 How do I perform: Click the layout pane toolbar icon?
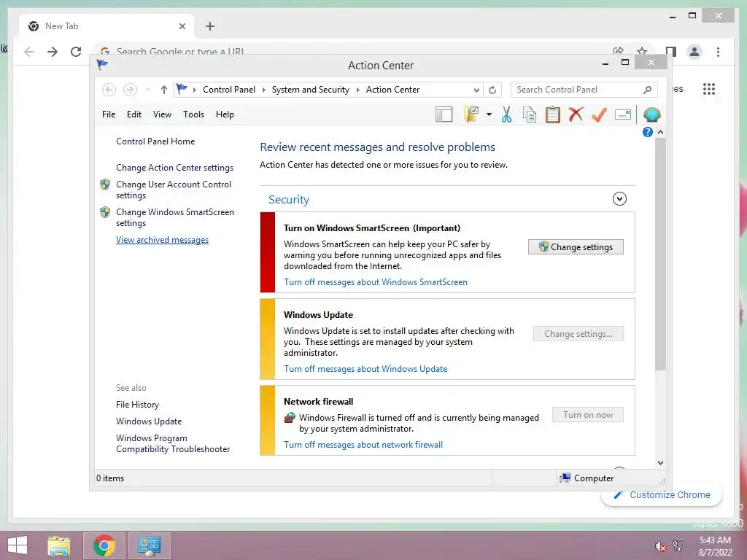click(444, 114)
